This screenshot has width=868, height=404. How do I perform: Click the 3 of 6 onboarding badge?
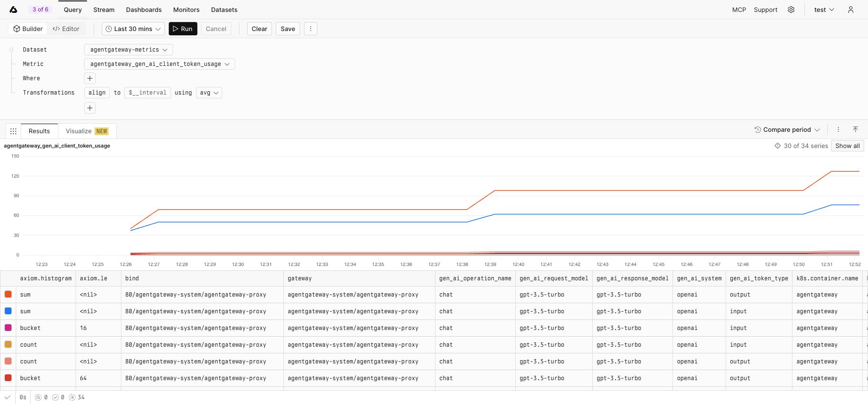click(x=41, y=10)
